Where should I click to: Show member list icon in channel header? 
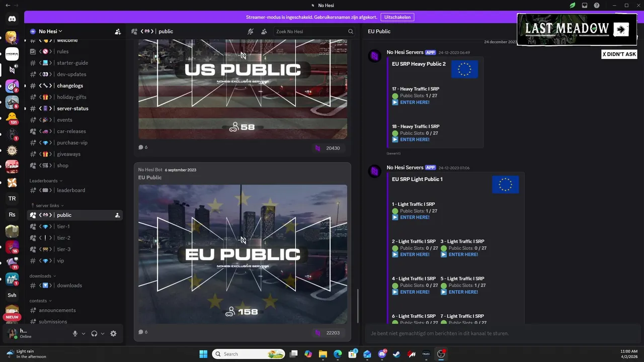pos(264,31)
